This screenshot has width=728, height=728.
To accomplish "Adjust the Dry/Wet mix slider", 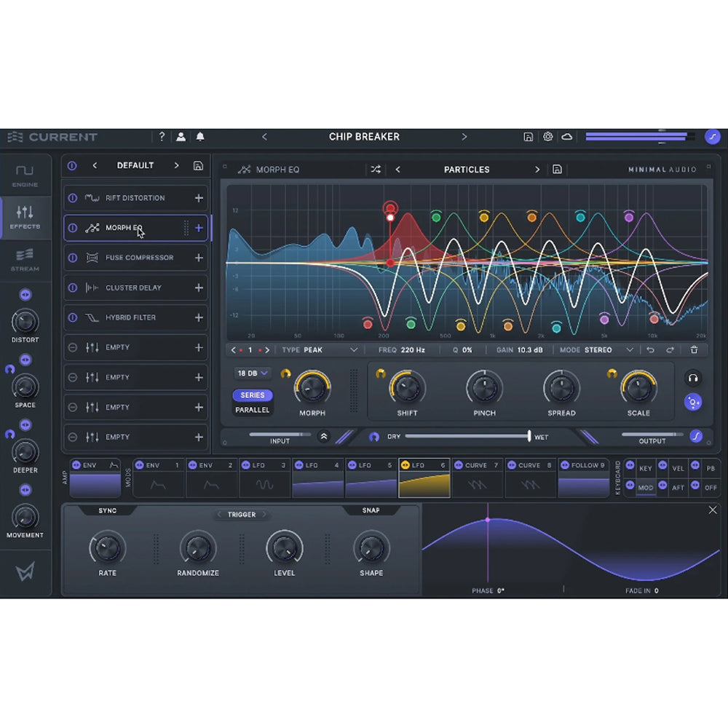I will point(467,436).
